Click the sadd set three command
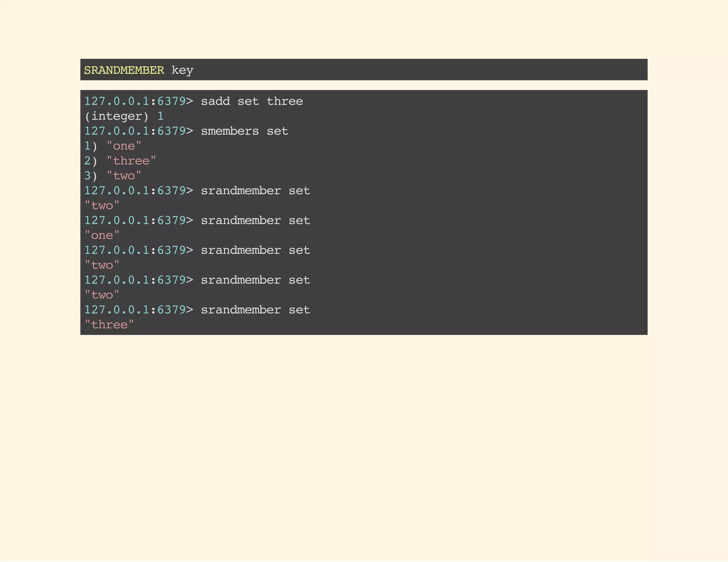 pos(252,101)
